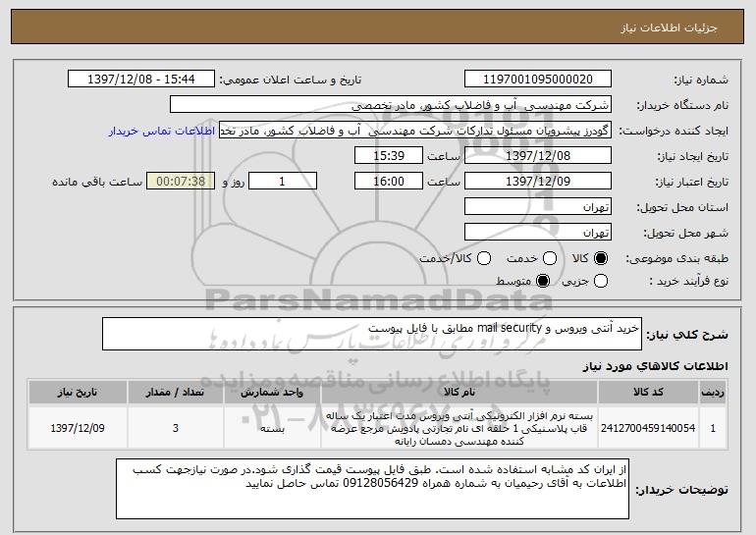Open the اطلاعات تماس خریدار link

tap(162, 132)
